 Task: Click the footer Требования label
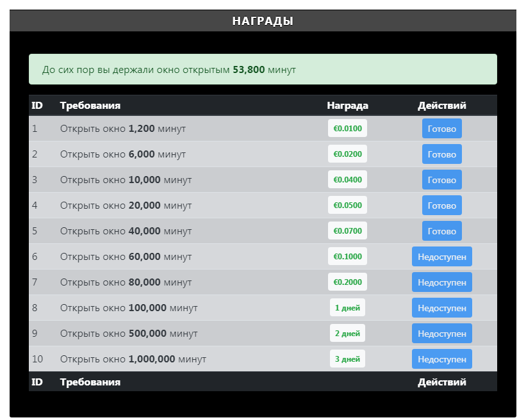(90, 382)
